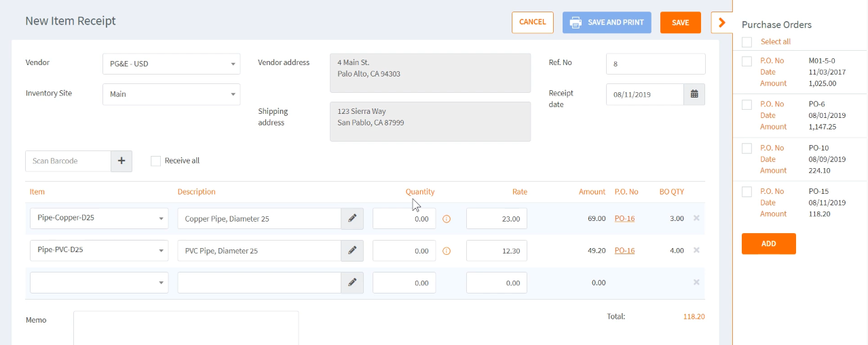
Task: Click printer icon in Save and Print button
Action: tap(575, 22)
